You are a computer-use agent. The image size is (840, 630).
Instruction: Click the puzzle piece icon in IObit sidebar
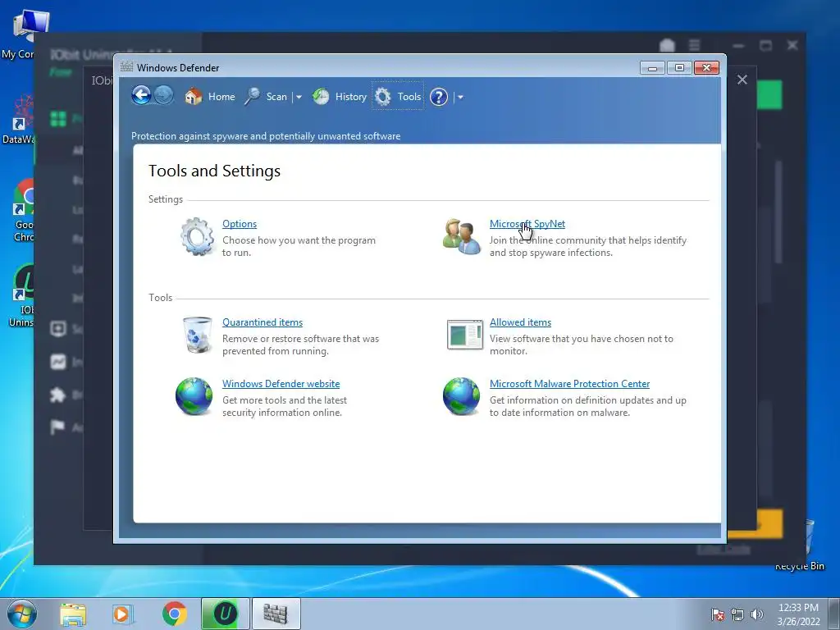coord(57,395)
